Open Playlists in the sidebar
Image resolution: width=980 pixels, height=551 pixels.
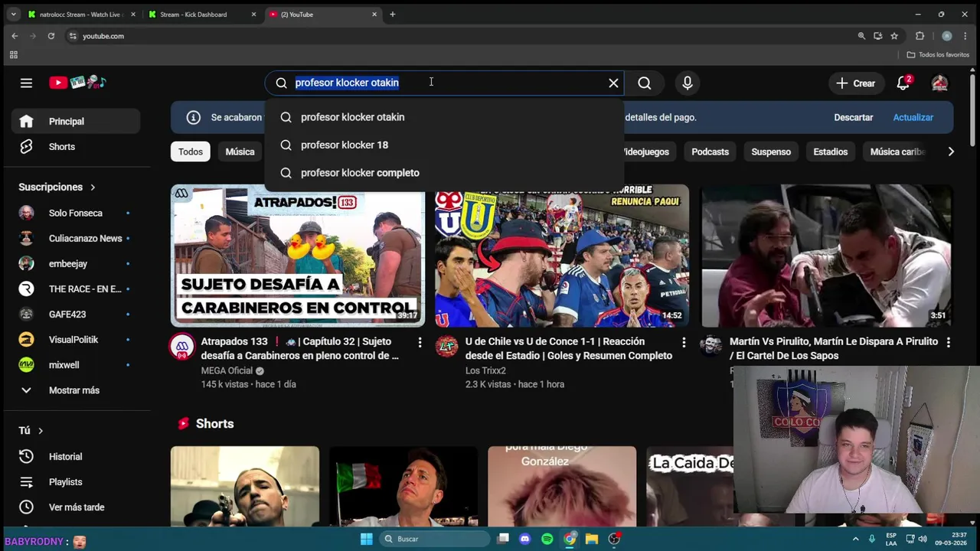click(x=76, y=482)
